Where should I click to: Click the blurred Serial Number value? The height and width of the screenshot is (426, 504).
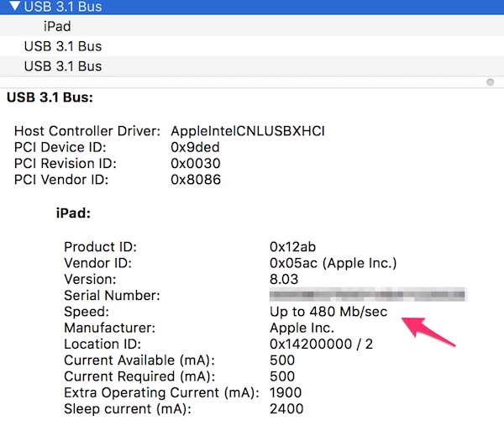[367, 295]
